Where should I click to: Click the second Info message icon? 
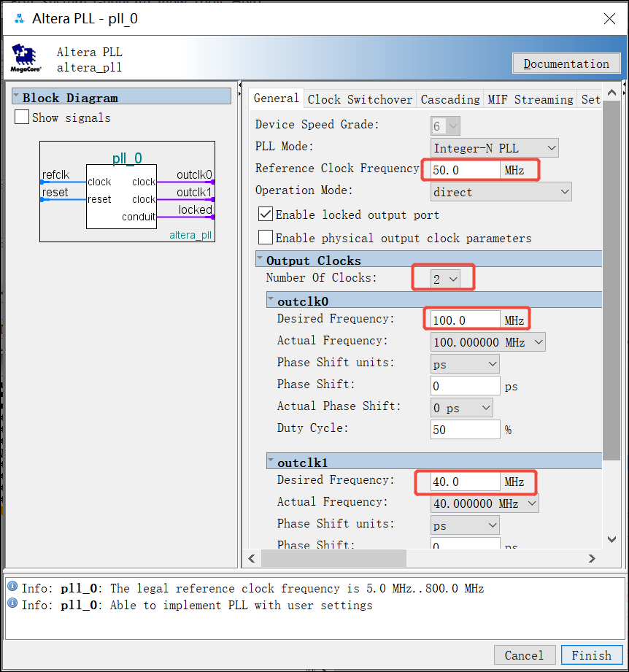pos(12,603)
